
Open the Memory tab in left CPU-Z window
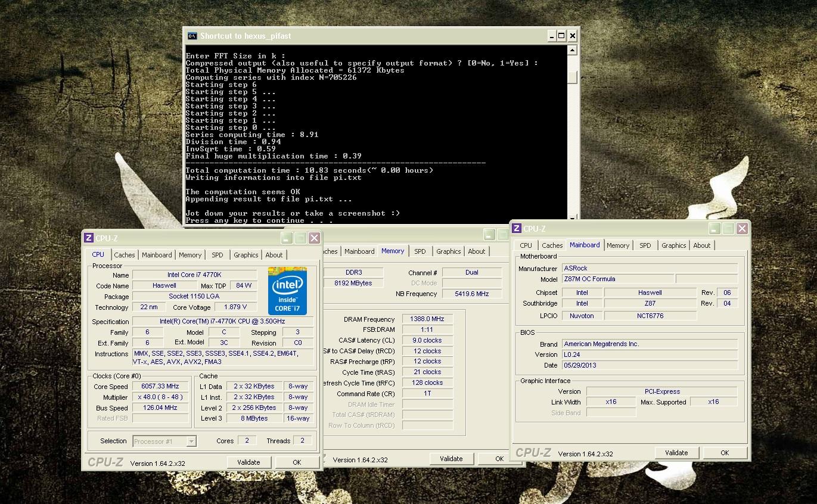pyautogui.click(x=190, y=255)
